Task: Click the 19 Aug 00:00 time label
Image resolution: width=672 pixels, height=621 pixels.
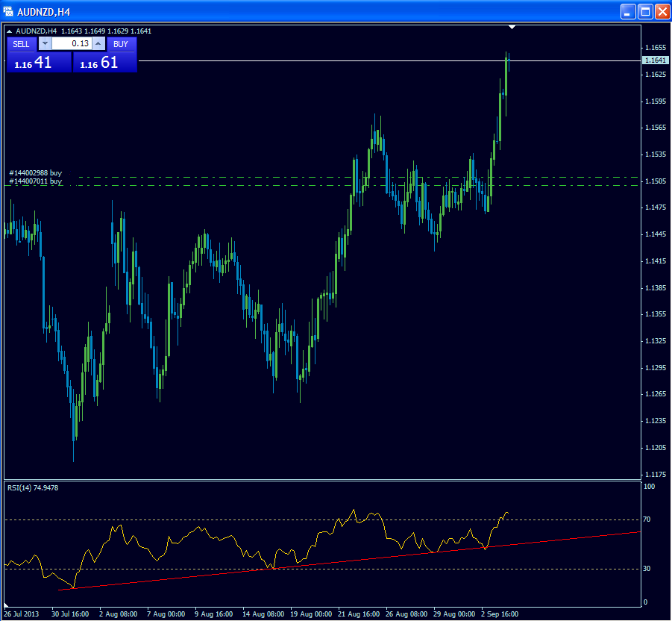Action: (x=311, y=614)
